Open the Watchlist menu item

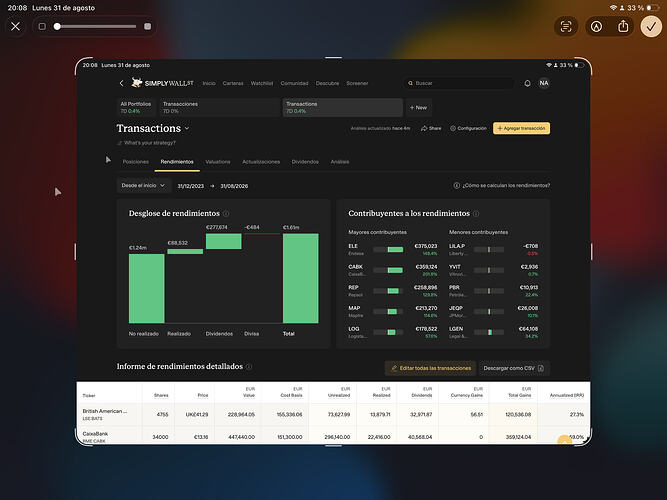[x=262, y=83]
